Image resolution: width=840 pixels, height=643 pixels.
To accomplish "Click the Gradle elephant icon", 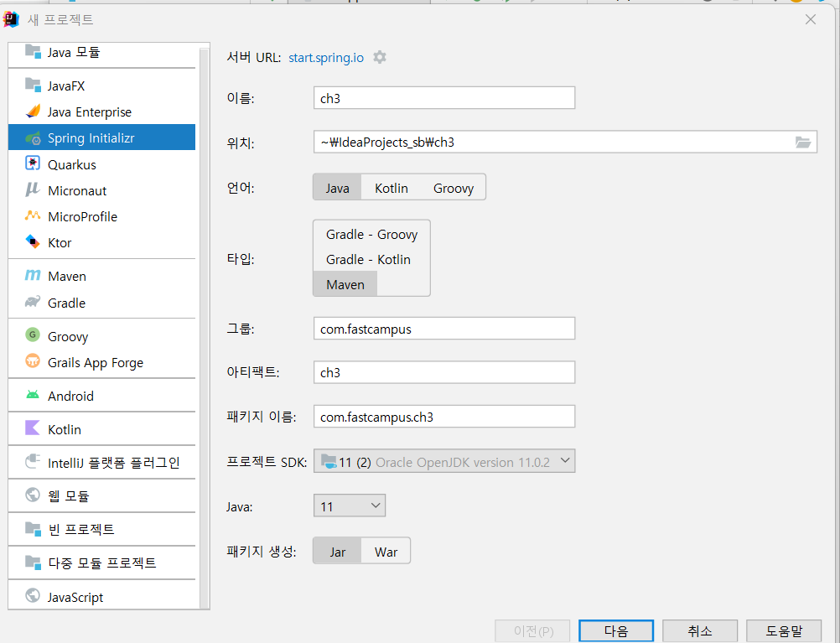I will (x=33, y=302).
